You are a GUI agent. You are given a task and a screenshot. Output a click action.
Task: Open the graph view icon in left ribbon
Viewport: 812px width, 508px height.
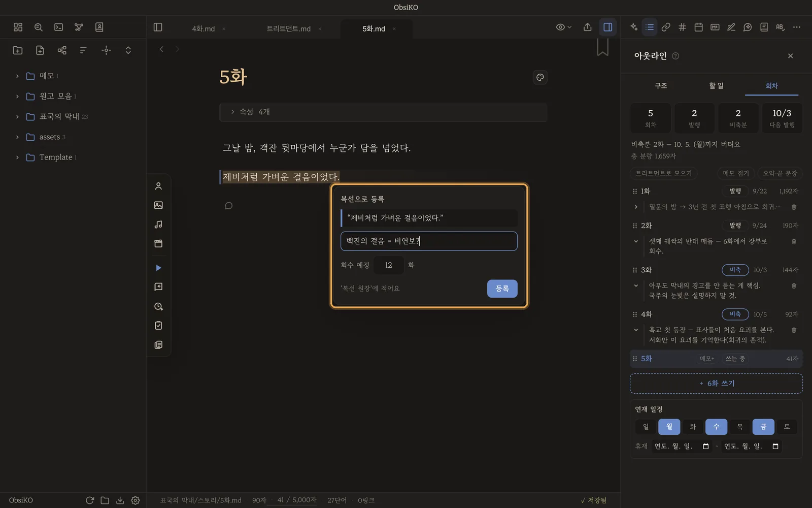click(79, 27)
